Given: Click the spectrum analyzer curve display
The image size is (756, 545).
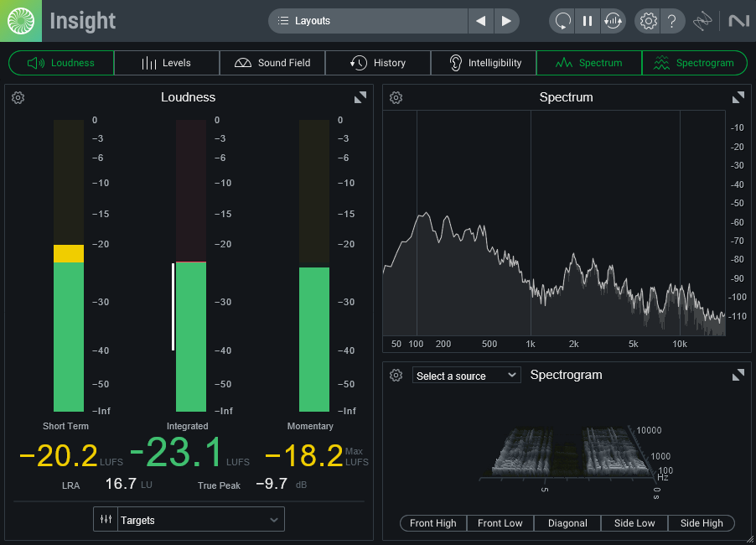Looking at the screenshot, I should click(x=554, y=223).
